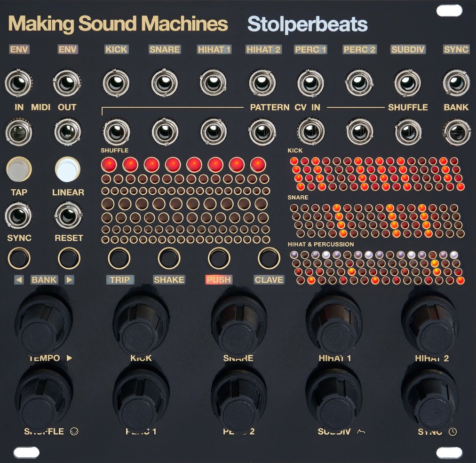The height and width of the screenshot is (463, 476).
Task: Click the PATTERN CV IN label
Action: [285, 107]
